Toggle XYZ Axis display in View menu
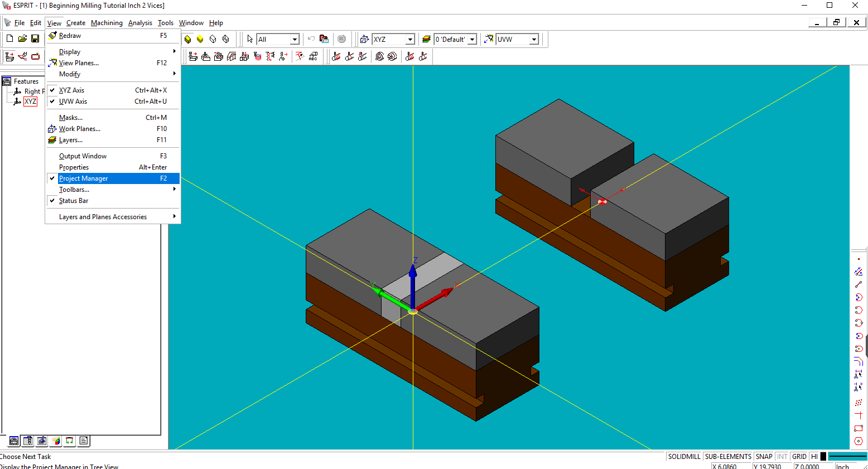Viewport: 868px width, 469px height. (113, 90)
